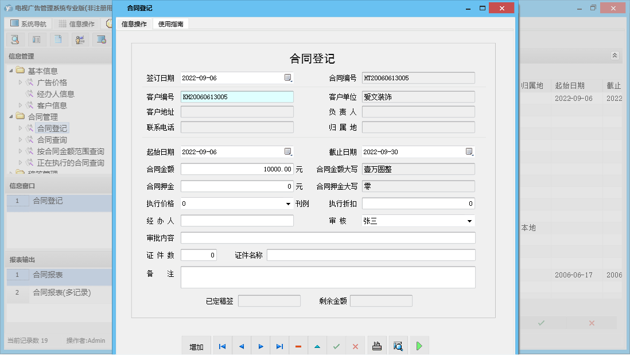Open print preview with the magnifier-document icon
The height and width of the screenshot is (364, 630).
[397, 345]
